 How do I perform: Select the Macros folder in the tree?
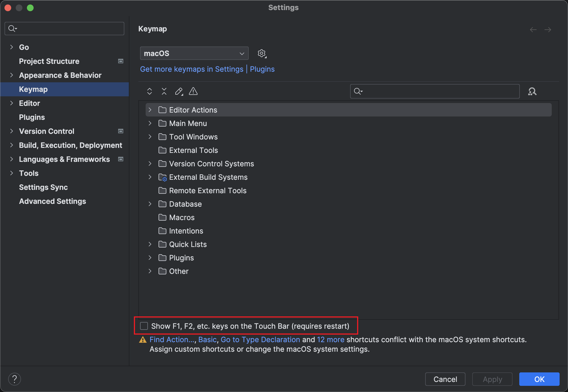(181, 218)
